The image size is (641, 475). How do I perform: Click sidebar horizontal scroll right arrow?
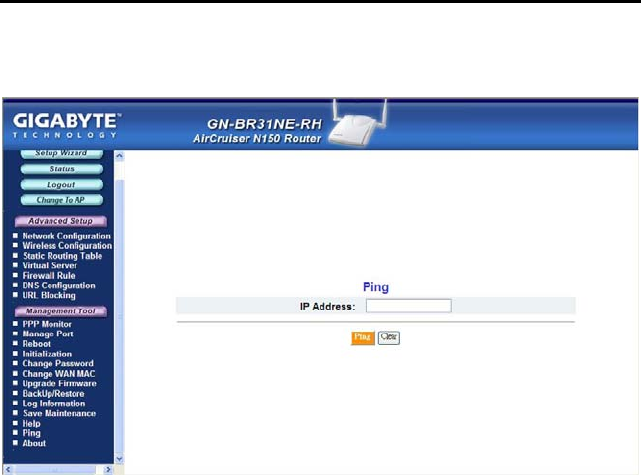coord(108,470)
